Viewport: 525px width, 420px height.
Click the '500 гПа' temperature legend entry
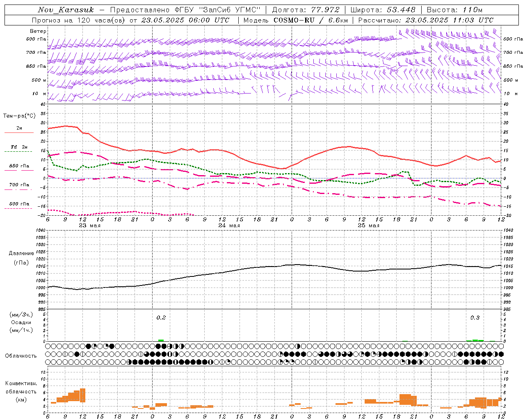point(19,204)
